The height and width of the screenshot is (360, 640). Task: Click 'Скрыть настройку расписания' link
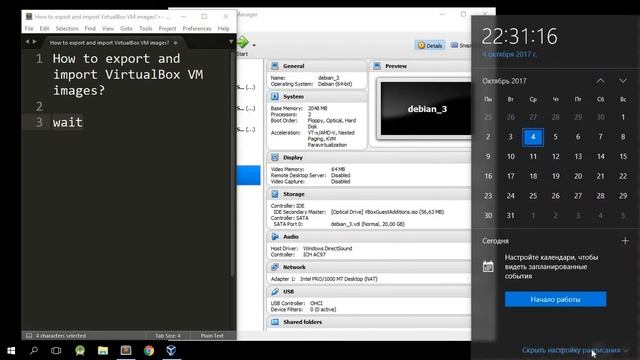point(571,350)
